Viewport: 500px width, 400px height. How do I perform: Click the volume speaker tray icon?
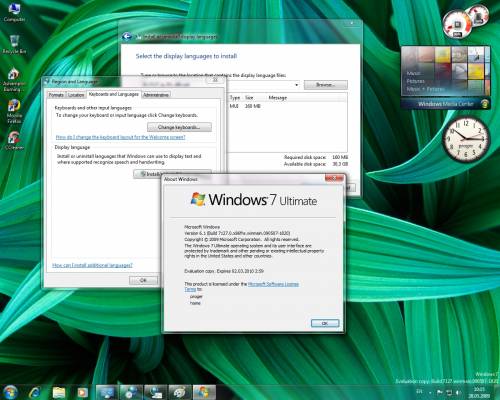pyautogui.click(x=459, y=392)
